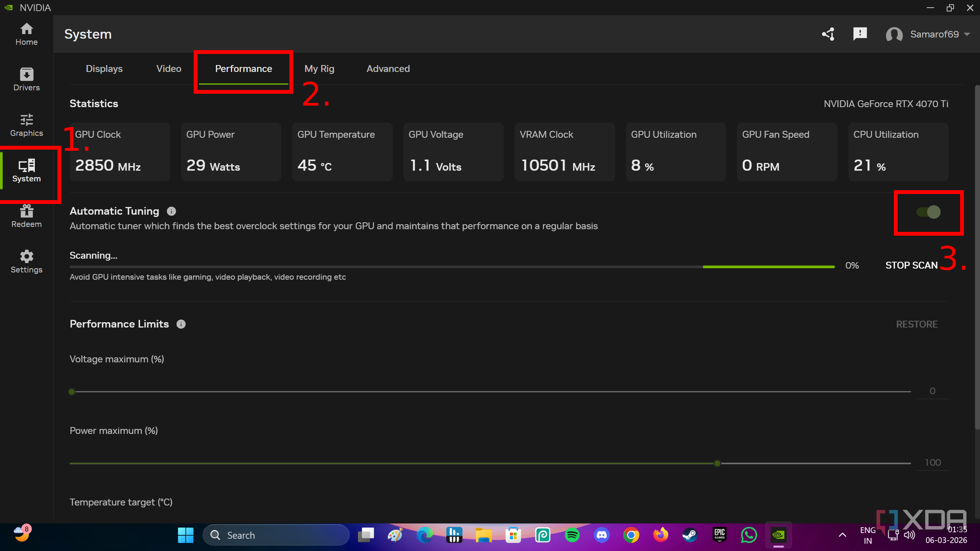Screen dimensions: 980x551
Task: Open the Graphics section
Action: [x=26, y=125]
